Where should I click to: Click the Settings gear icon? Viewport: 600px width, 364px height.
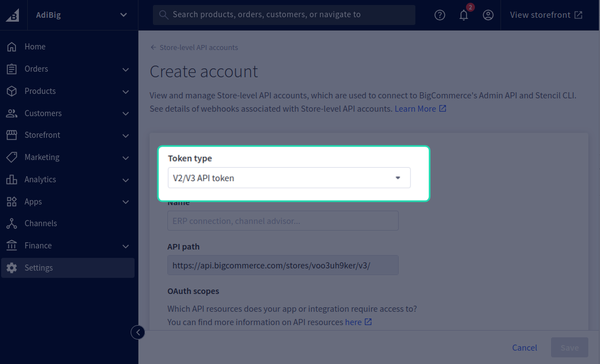pyautogui.click(x=12, y=268)
